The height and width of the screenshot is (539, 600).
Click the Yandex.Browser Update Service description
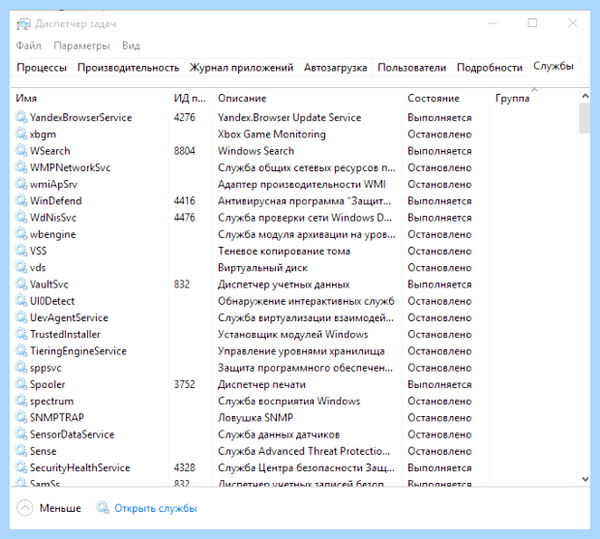(x=289, y=117)
